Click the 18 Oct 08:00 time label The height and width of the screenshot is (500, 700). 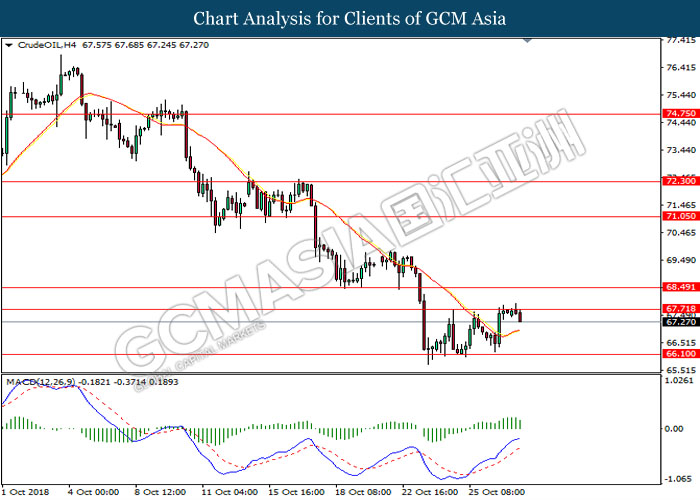point(363,492)
